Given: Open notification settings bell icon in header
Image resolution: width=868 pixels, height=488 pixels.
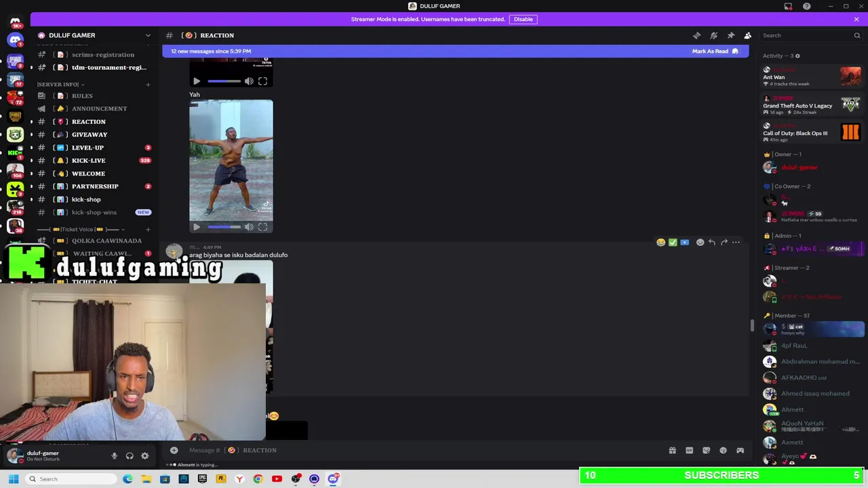Looking at the screenshot, I should 713,35.
